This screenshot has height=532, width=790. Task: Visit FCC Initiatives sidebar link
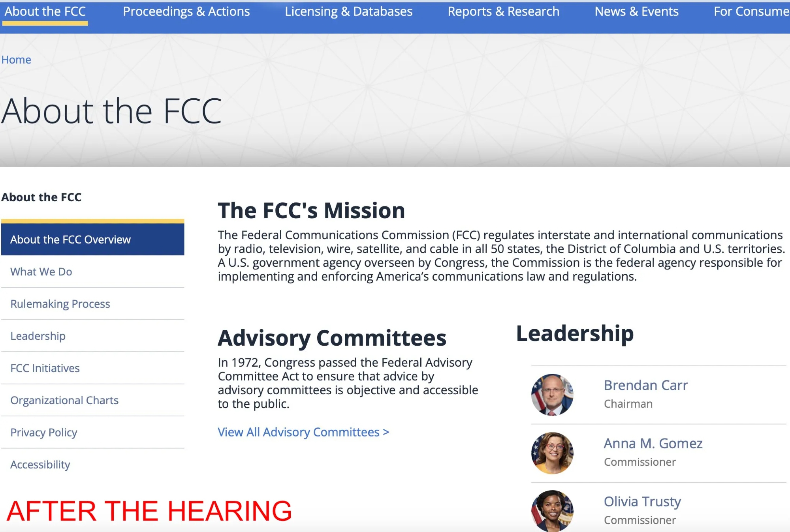click(x=45, y=368)
